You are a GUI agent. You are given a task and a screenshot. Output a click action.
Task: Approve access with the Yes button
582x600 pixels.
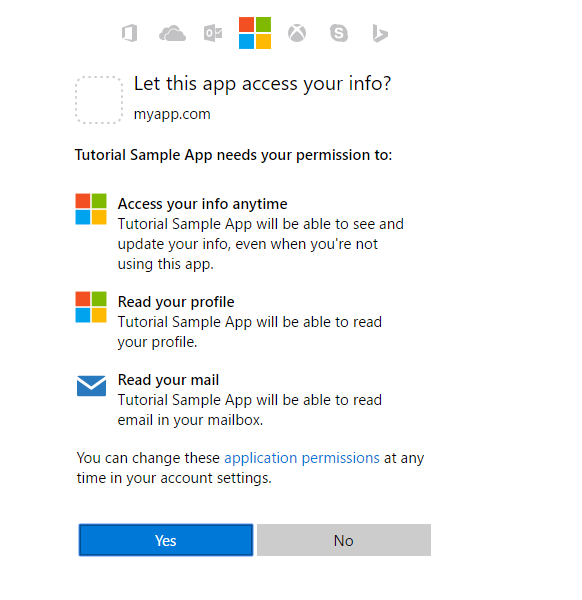pyautogui.click(x=166, y=540)
